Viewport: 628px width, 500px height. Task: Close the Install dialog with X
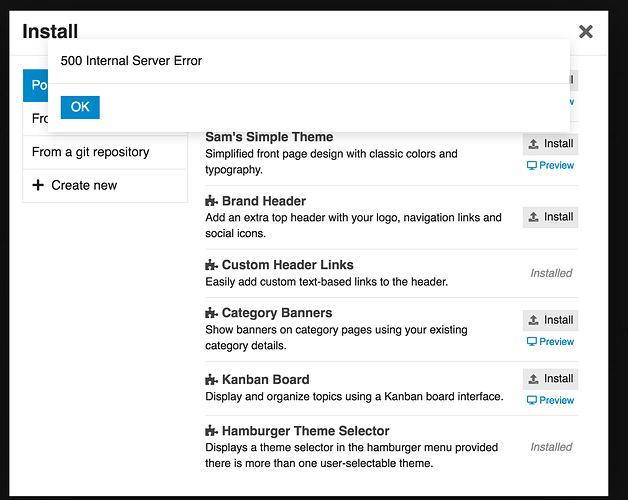click(x=586, y=31)
